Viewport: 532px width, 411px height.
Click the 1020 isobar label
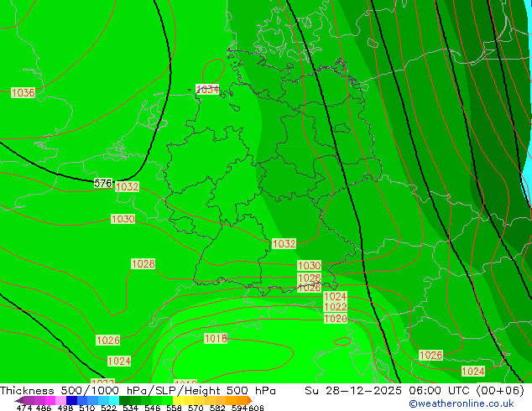[336, 319]
